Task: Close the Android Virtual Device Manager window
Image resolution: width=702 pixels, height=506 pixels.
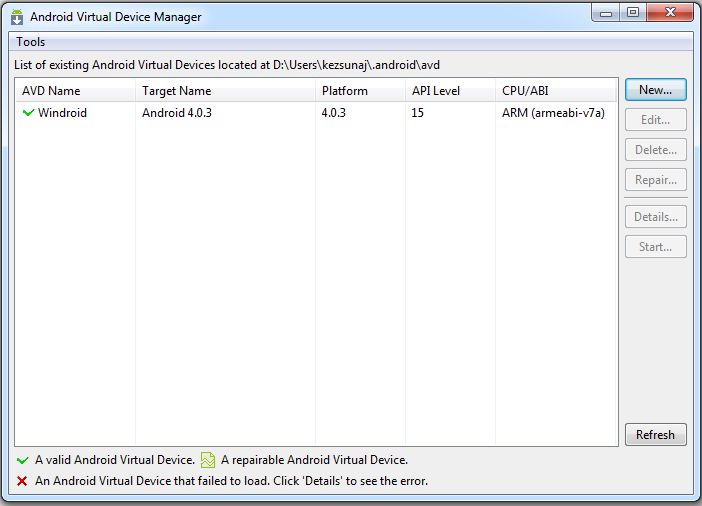Action: (670, 13)
